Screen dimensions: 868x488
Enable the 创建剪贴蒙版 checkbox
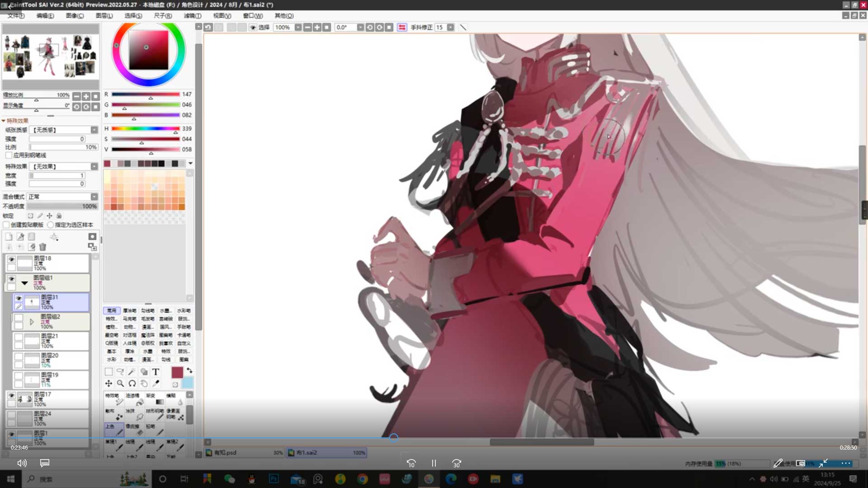pyautogui.click(x=6, y=225)
